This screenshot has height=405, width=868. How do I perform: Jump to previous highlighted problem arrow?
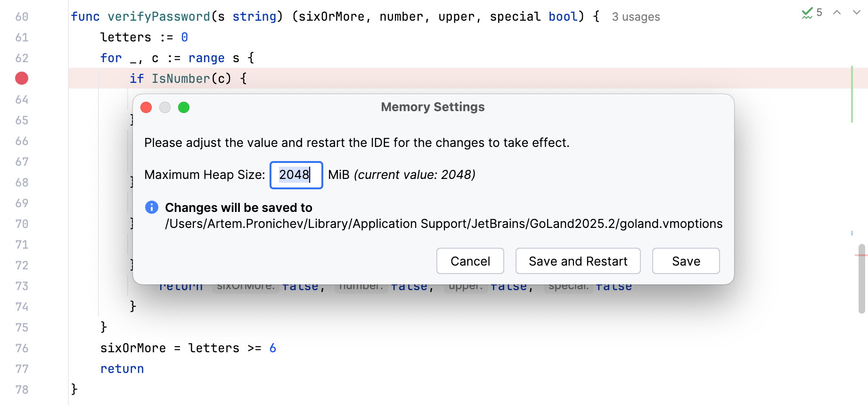point(837,13)
